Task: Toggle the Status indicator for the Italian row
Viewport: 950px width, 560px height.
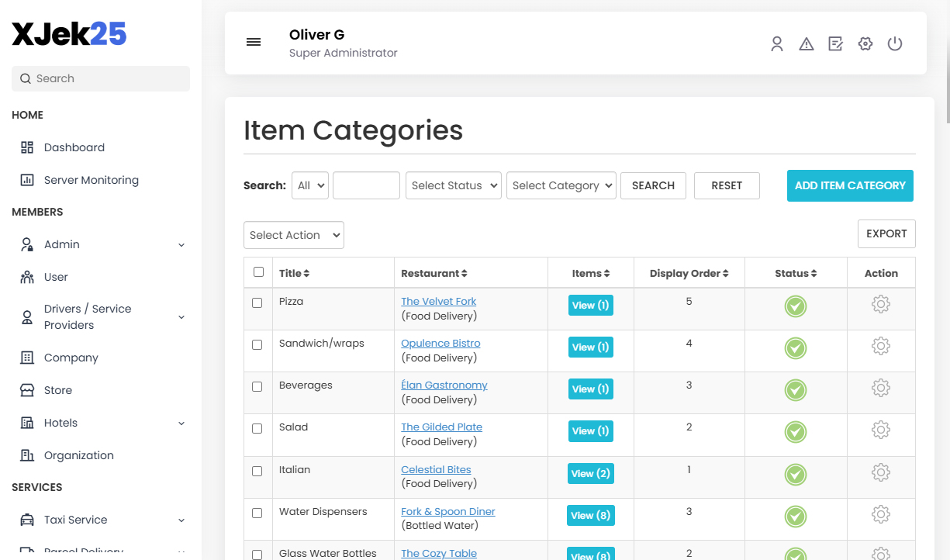Action: coord(795,474)
